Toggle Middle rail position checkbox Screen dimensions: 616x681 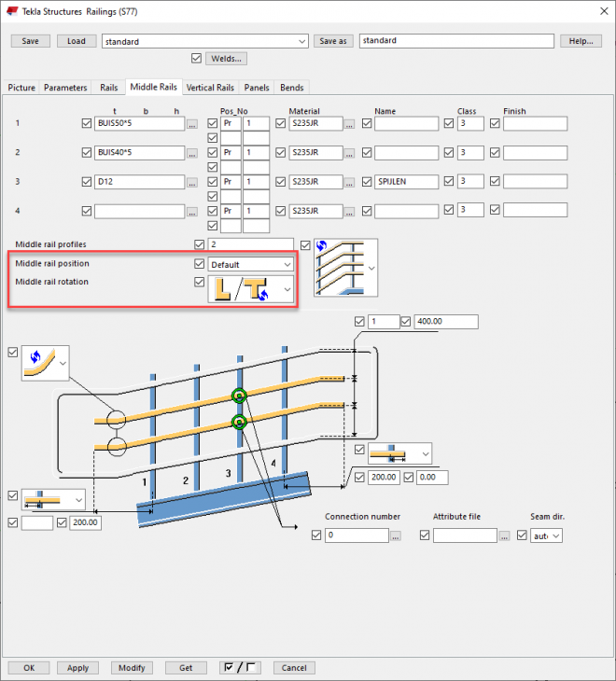[200, 264]
